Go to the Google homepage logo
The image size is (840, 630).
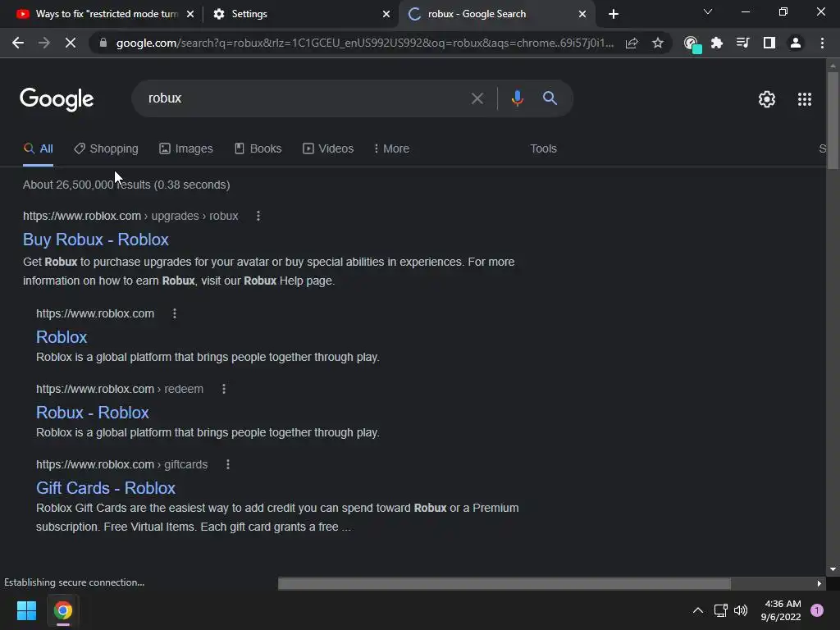point(57,99)
